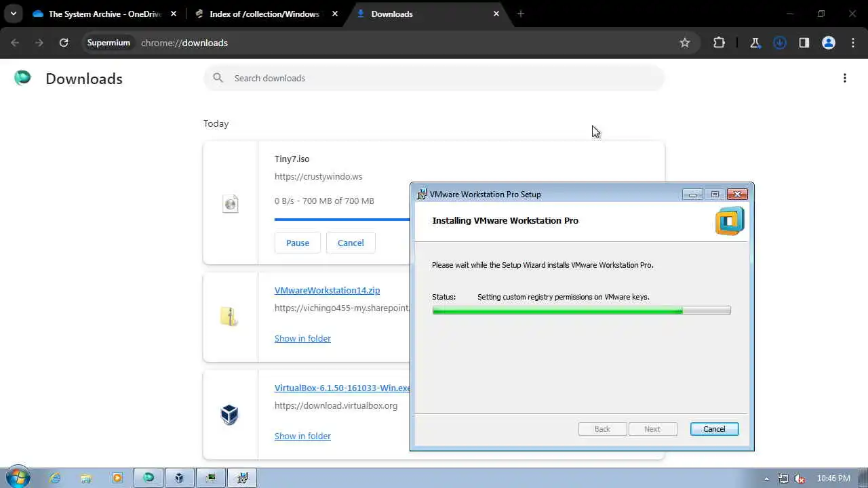868x488 pixels.
Task: Cancel the VMware Workstation Pro installation
Action: click(714, 429)
